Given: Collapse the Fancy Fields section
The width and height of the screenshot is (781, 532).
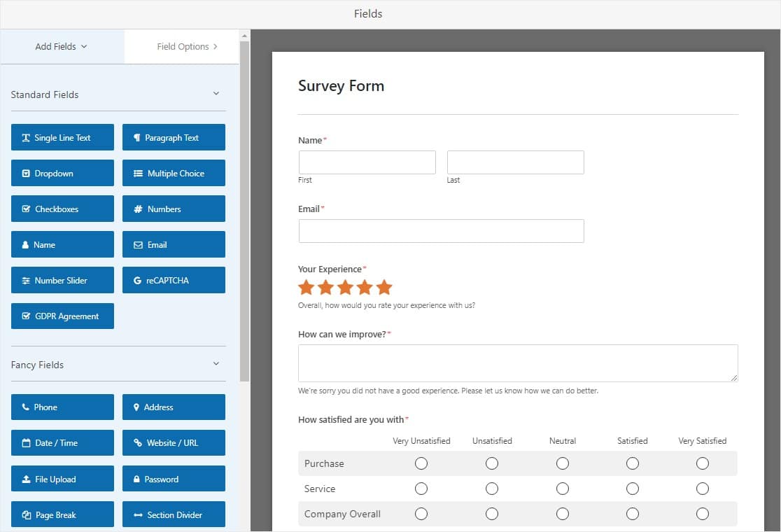Looking at the screenshot, I should [x=216, y=363].
